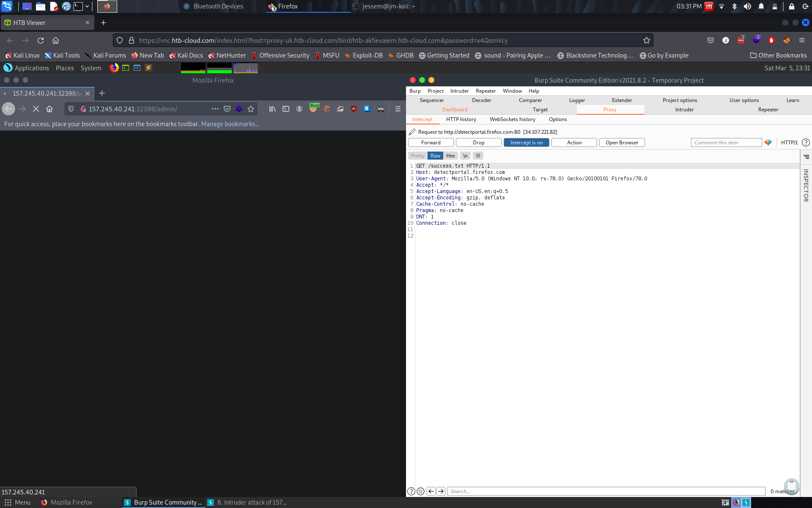Viewport: 812px width, 508px height.
Task: Open inner Firefox Library icon
Action: point(272,109)
